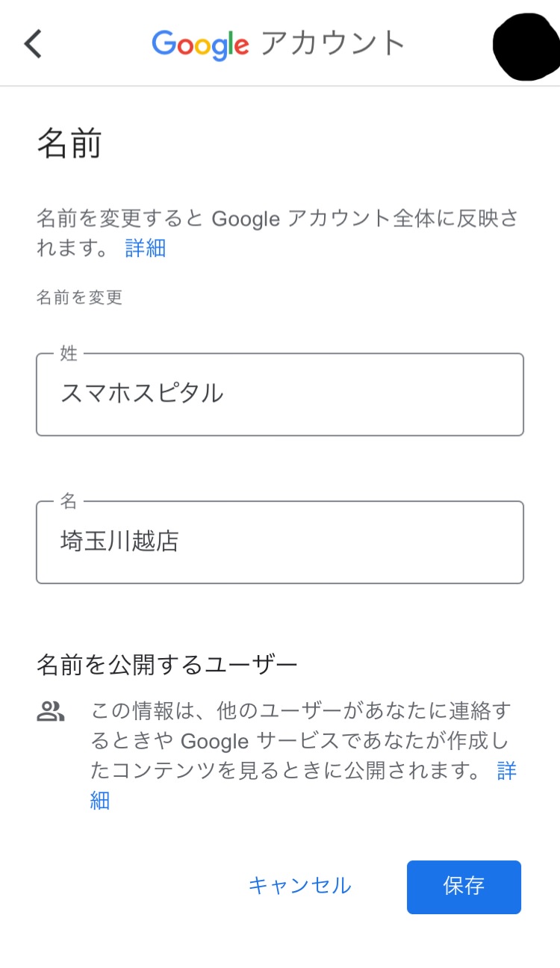Screen dimensions: 560x968
Task: Click the small 名前を変更 label
Action: 79,298
